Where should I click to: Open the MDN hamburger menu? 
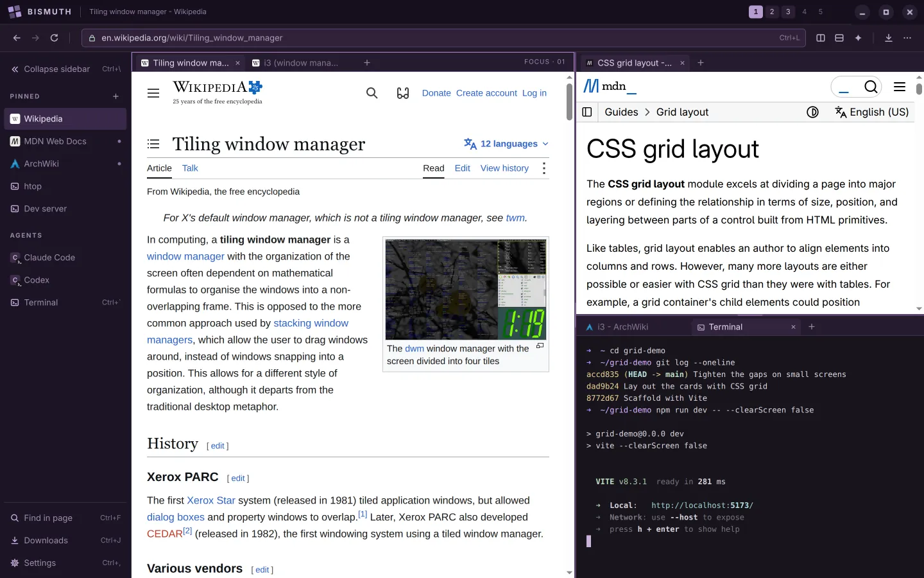900,87
